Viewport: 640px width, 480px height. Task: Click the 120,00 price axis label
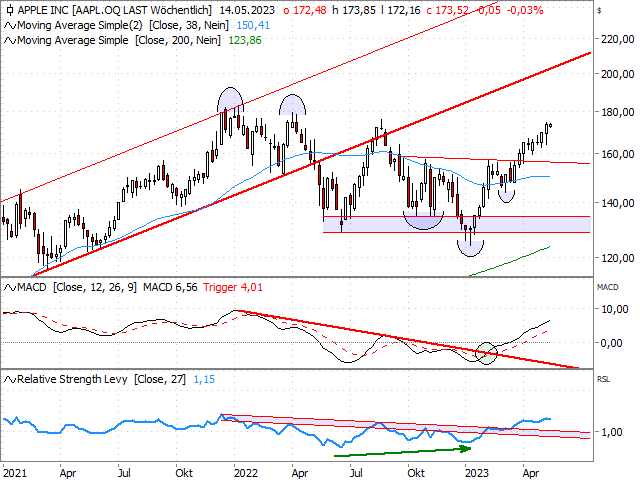tap(618, 258)
